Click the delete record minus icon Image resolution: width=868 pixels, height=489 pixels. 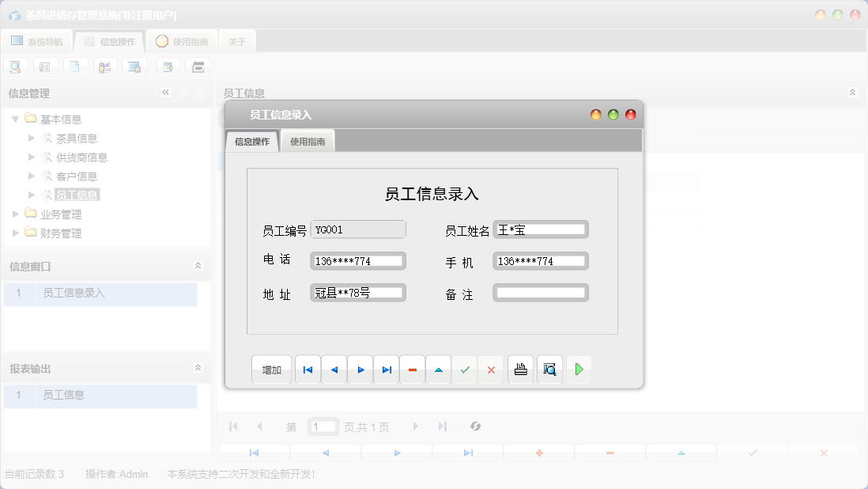point(412,369)
